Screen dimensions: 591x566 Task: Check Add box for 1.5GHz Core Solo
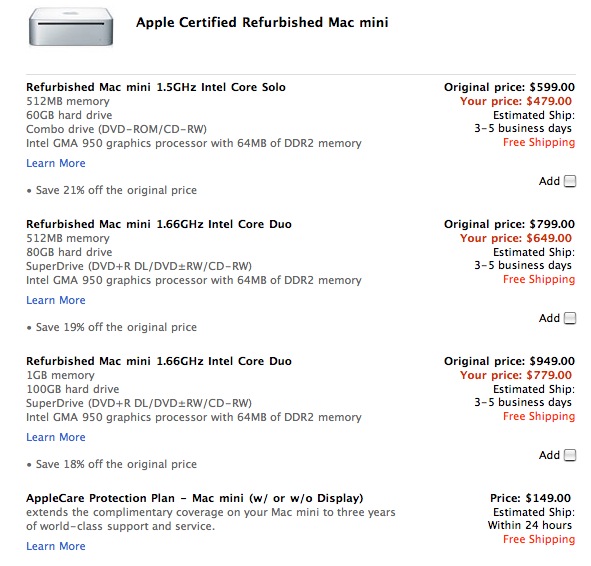point(570,181)
